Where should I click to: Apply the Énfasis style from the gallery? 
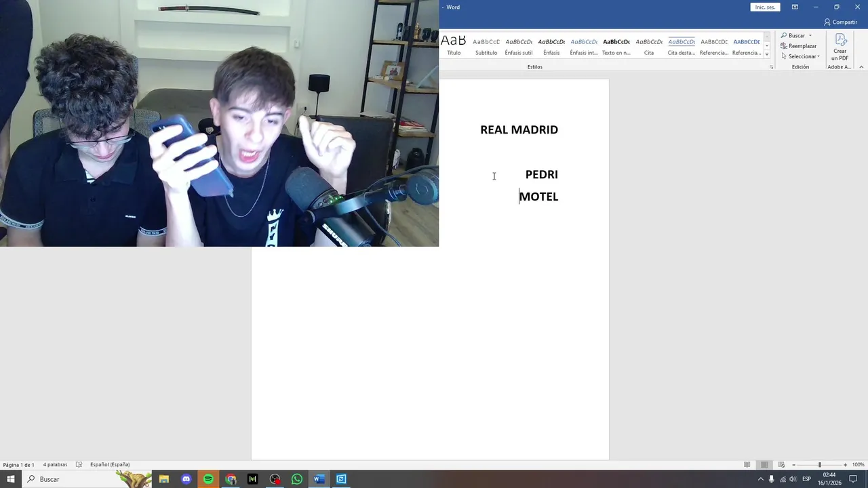pos(551,45)
